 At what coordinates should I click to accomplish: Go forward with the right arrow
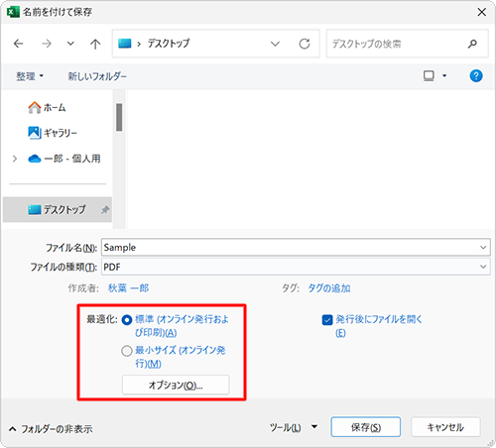[47, 44]
